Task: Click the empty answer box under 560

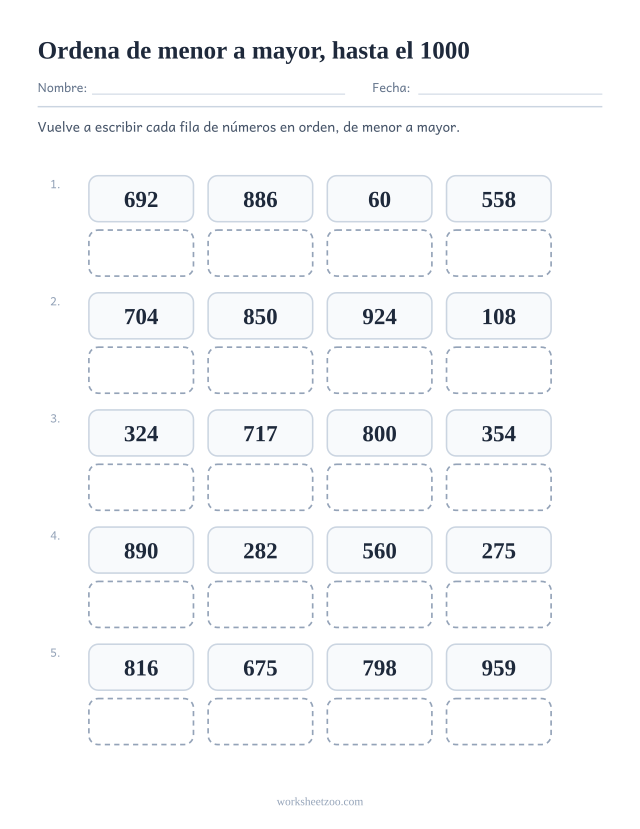Action: point(379,604)
